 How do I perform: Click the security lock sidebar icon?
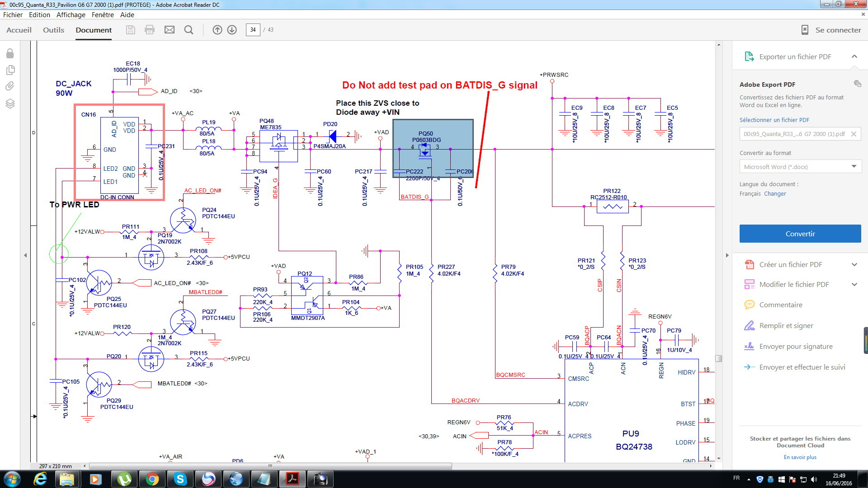10,54
